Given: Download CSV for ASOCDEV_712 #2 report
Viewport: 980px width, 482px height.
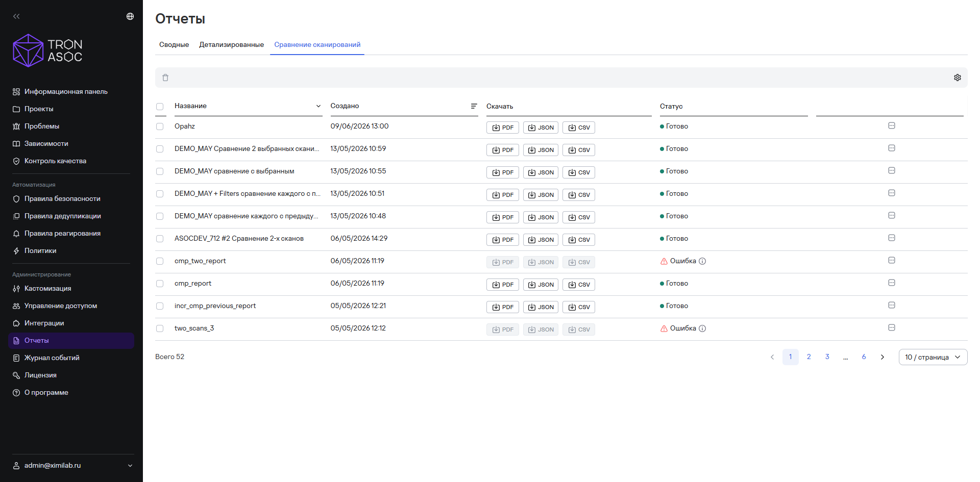Looking at the screenshot, I should pyautogui.click(x=579, y=240).
